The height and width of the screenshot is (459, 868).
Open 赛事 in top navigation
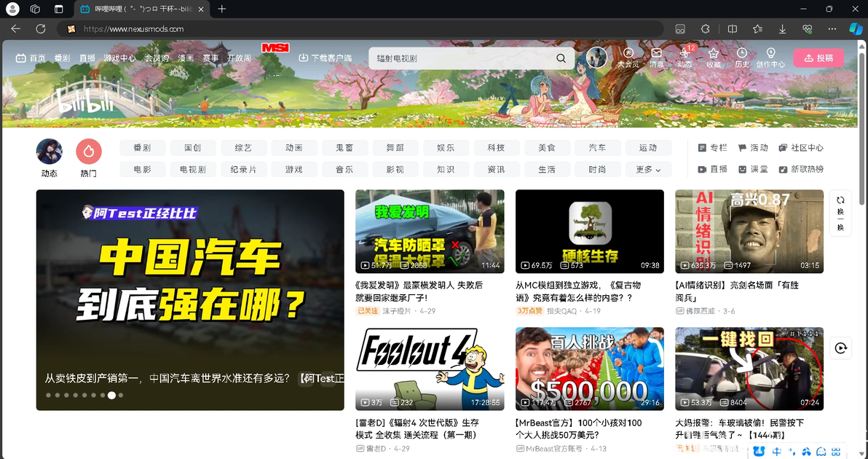[210, 58]
